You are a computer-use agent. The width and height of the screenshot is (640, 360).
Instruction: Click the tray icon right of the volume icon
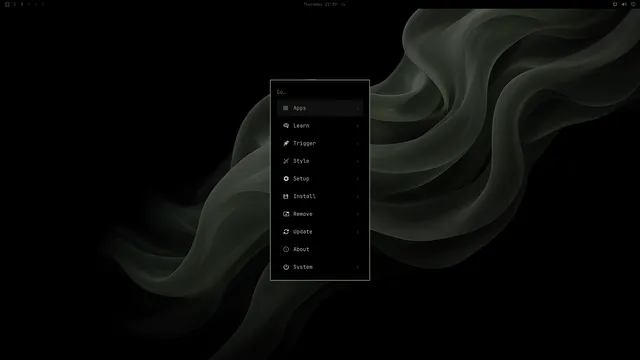pos(633,4)
